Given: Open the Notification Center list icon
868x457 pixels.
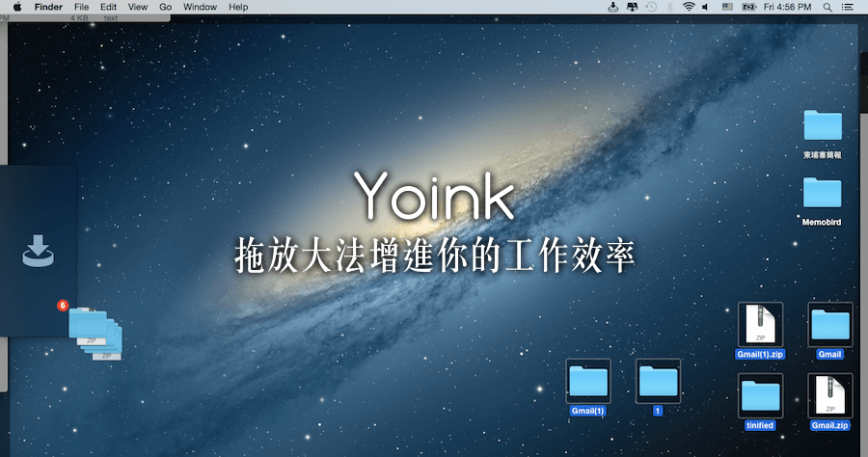Looking at the screenshot, I should pyautogui.click(x=848, y=7).
